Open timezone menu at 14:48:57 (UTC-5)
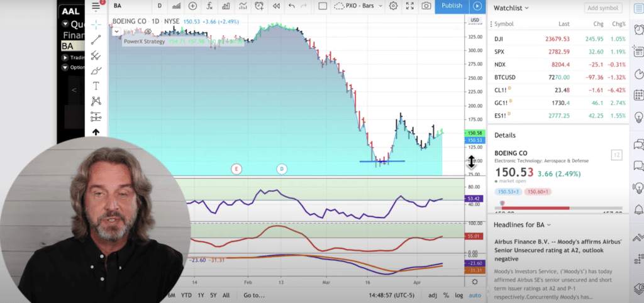Viewport: 644px width, 303px height. 391,295
